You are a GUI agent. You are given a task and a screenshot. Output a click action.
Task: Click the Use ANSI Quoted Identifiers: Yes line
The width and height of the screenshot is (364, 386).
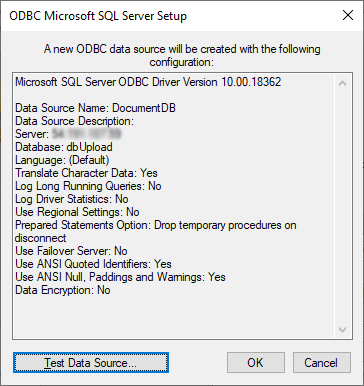(x=93, y=264)
